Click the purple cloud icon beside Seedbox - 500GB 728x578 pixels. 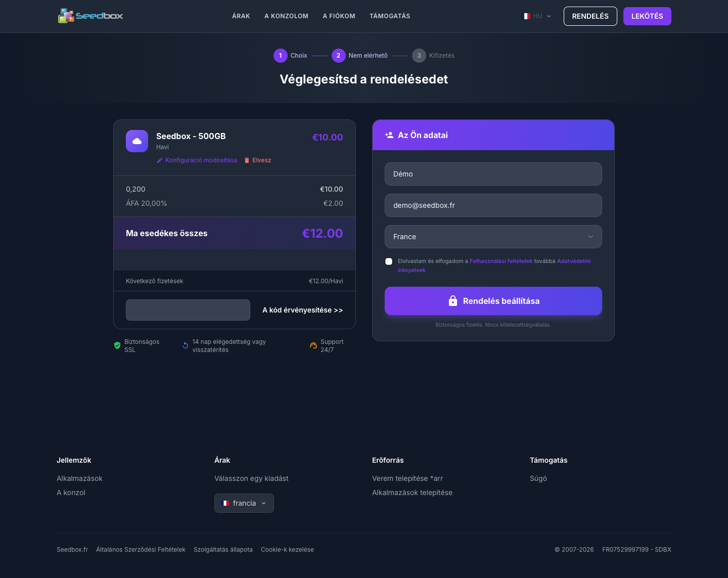click(137, 141)
